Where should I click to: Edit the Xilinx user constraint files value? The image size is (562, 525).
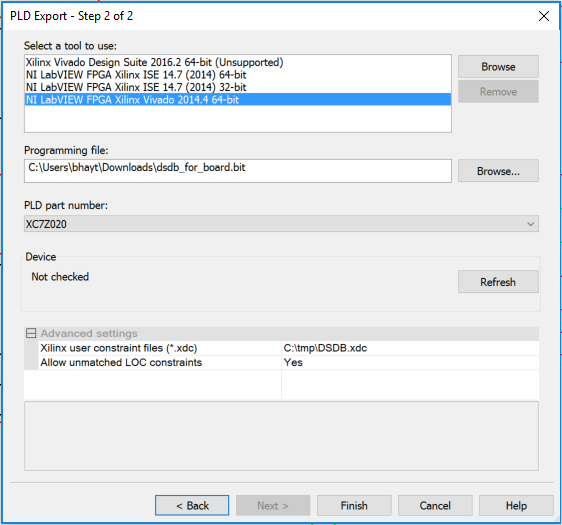[x=410, y=348]
